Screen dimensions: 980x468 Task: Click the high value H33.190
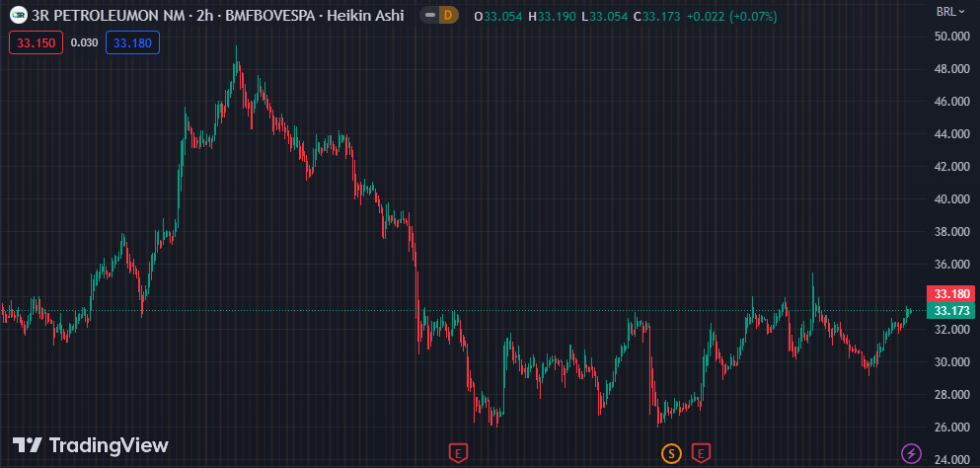tap(552, 16)
